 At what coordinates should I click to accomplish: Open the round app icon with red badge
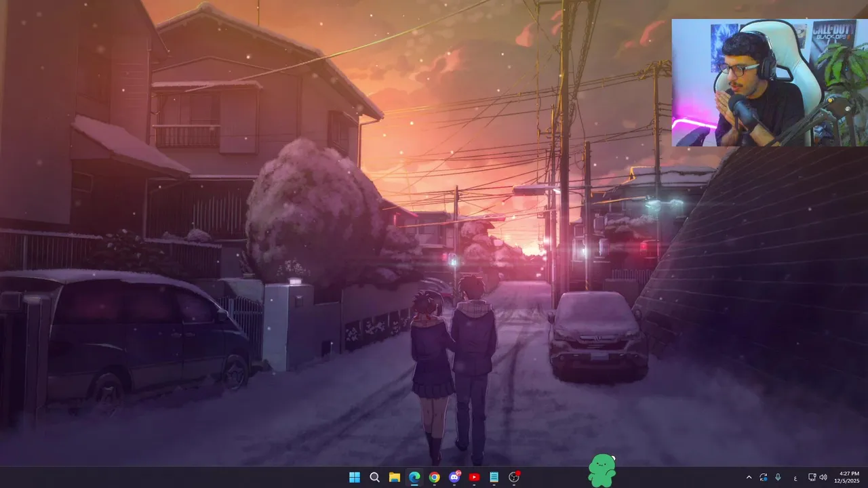pos(514,477)
